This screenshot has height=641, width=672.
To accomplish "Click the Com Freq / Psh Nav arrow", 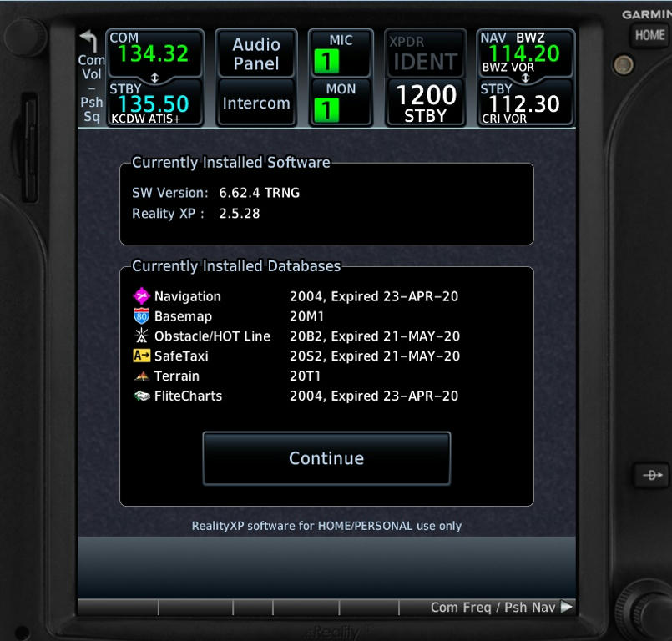I will (567, 607).
